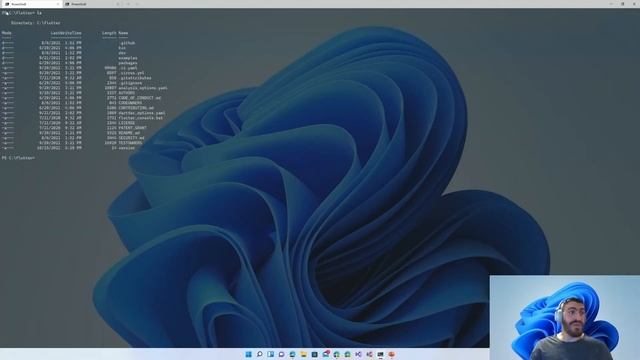
Task: Click the flutter_console.bat file entry
Action: [140, 118]
